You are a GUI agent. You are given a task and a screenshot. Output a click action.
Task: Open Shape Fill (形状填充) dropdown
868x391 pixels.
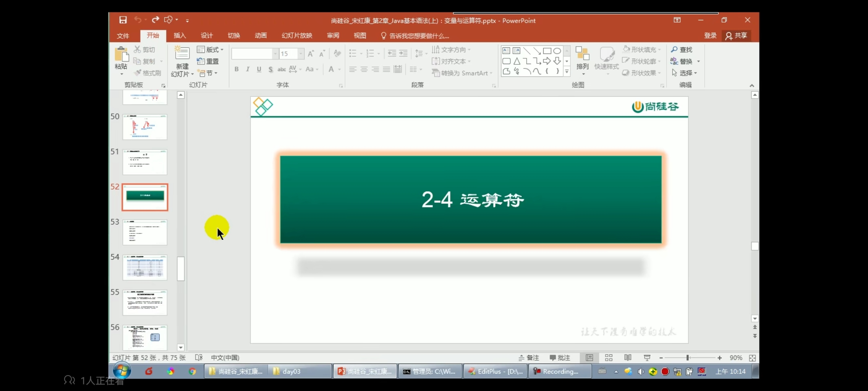tap(642, 49)
